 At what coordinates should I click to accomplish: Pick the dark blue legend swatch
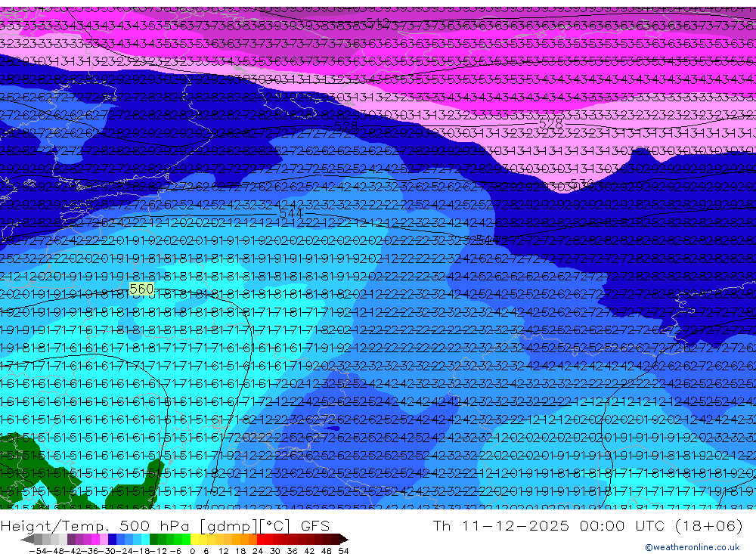click(112, 540)
